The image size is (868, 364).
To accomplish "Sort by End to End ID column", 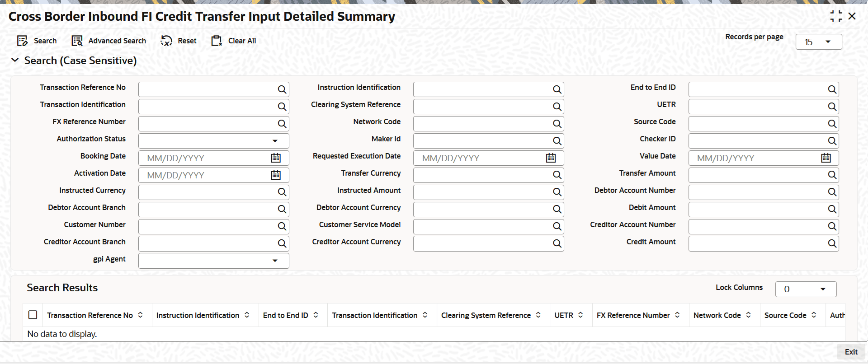I will pyautogui.click(x=316, y=315).
